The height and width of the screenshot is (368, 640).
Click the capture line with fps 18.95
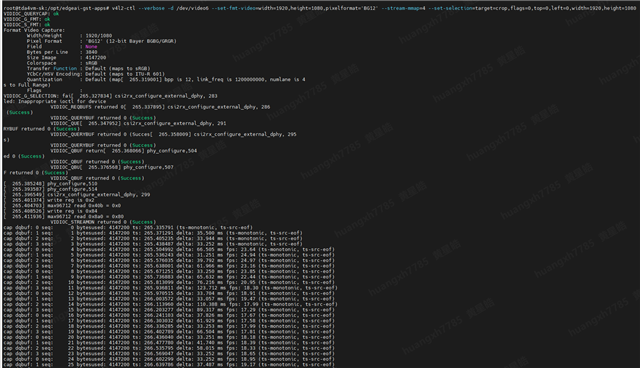(169, 359)
